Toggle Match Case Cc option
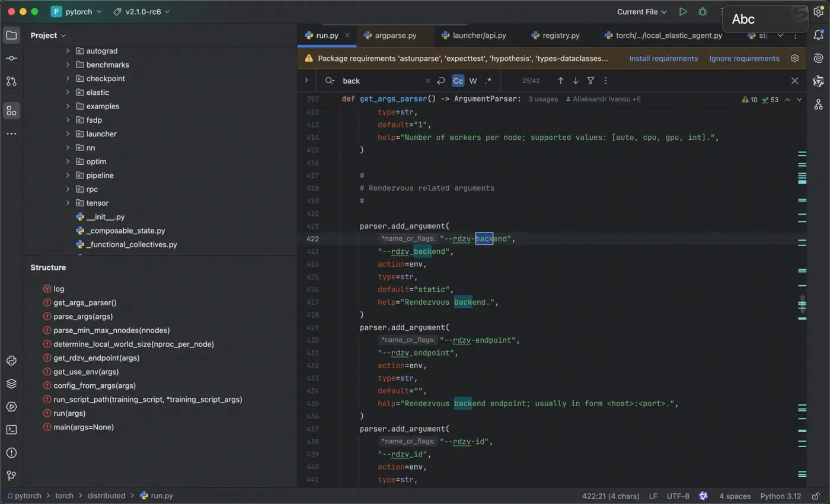The height and width of the screenshot is (504, 830). 458,81
